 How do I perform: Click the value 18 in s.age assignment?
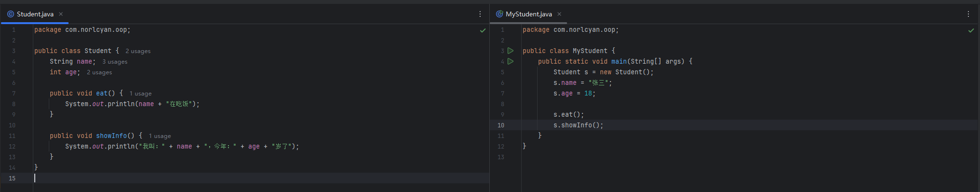tap(588, 93)
